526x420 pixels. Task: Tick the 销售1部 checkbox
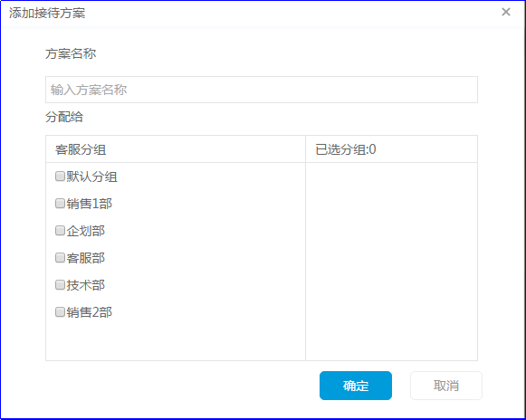coord(60,204)
